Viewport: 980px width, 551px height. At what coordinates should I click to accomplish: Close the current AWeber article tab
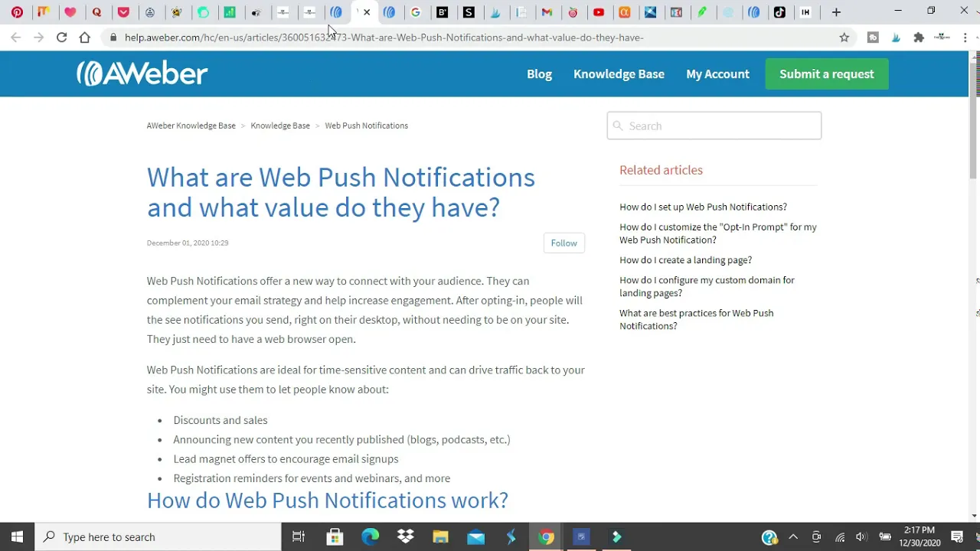(367, 12)
